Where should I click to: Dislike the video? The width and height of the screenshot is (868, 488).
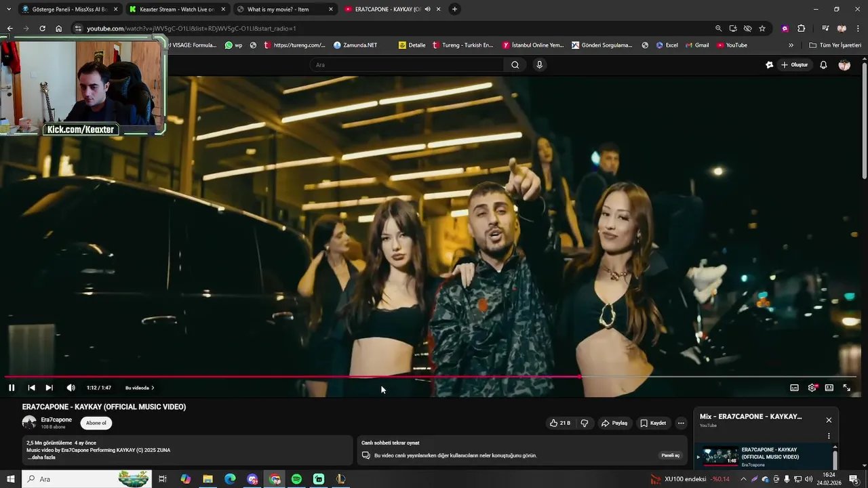tap(585, 423)
